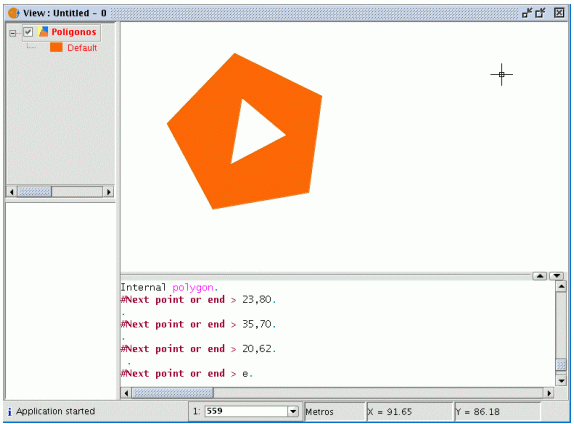Select the Default legend label

pos(82,48)
